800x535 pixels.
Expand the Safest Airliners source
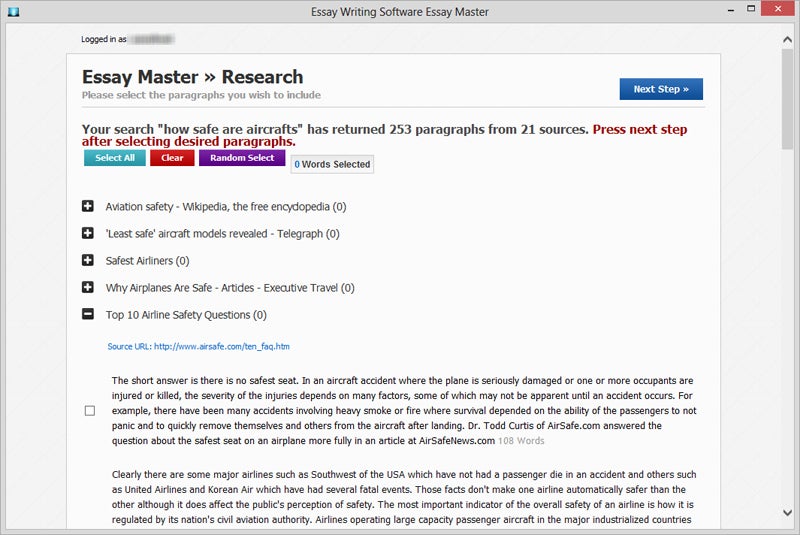88,260
